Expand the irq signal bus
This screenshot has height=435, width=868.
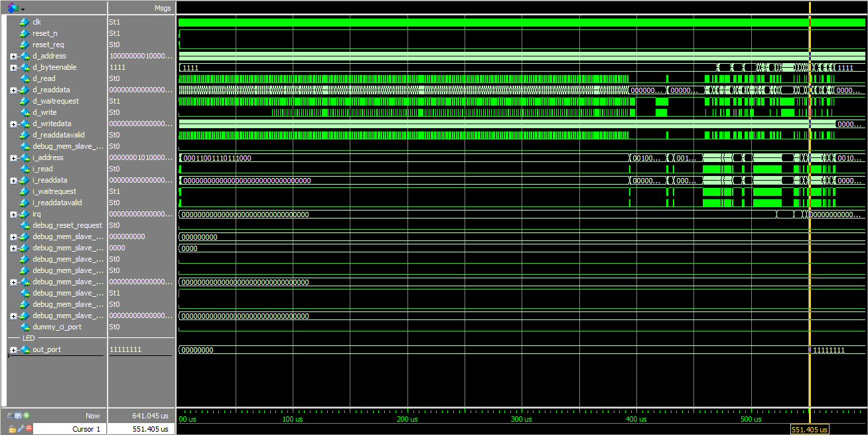point(13,215)
